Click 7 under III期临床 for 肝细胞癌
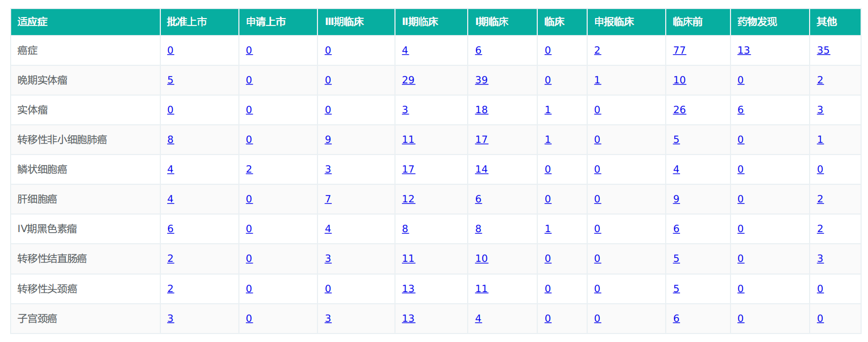This screenshot has width=868, height=342. pos(328,199)
